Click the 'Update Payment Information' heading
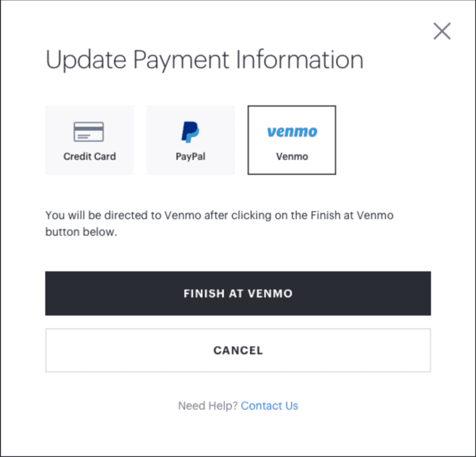The image size is (476, 457). 205,60
